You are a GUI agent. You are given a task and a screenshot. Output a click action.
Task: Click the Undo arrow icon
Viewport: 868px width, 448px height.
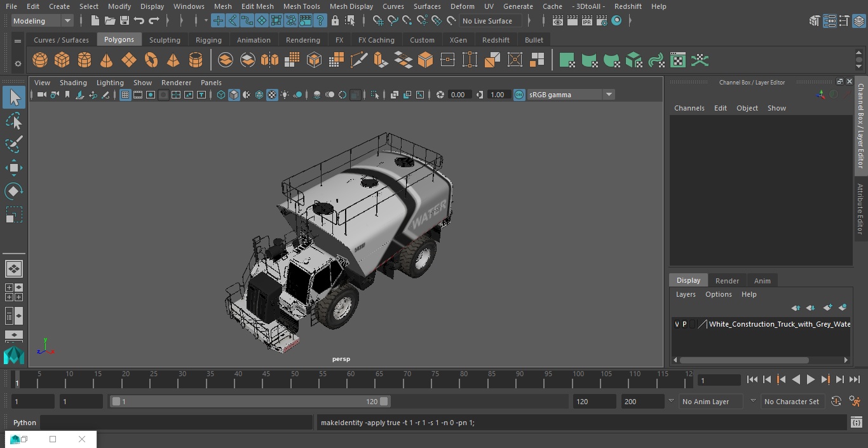pos(139,21)
